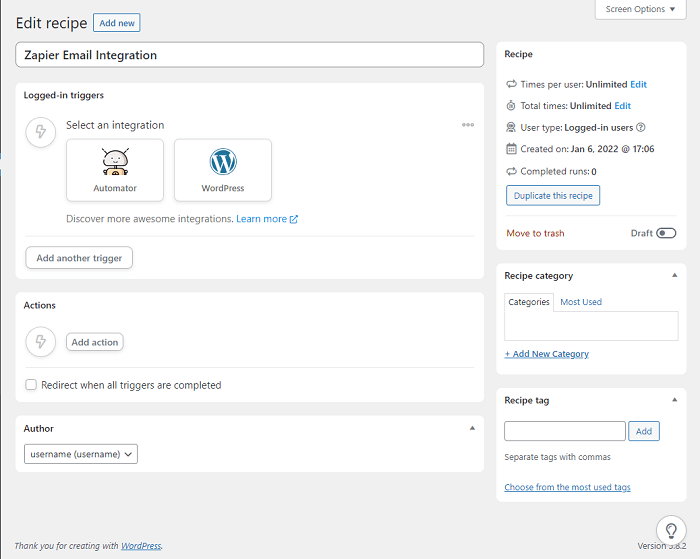Click the lightning bolt icon beside the trigger
This screenshot has height=559, width=700.
[41, 132]
